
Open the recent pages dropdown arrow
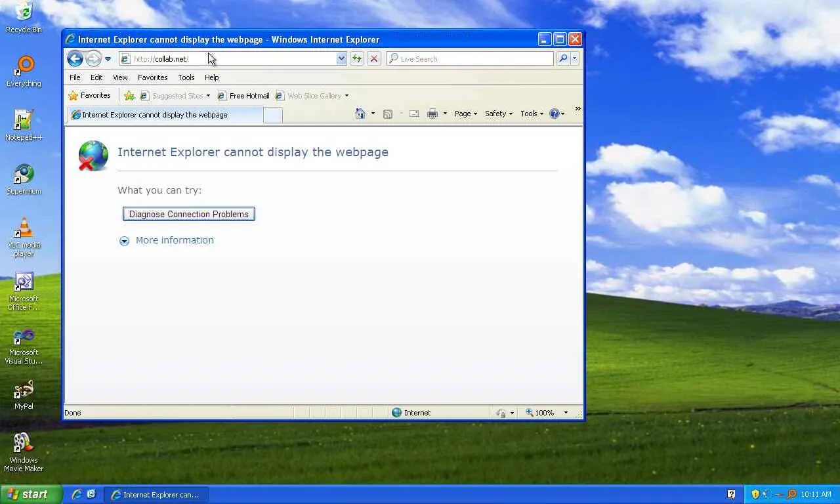[x=108, y=59]
